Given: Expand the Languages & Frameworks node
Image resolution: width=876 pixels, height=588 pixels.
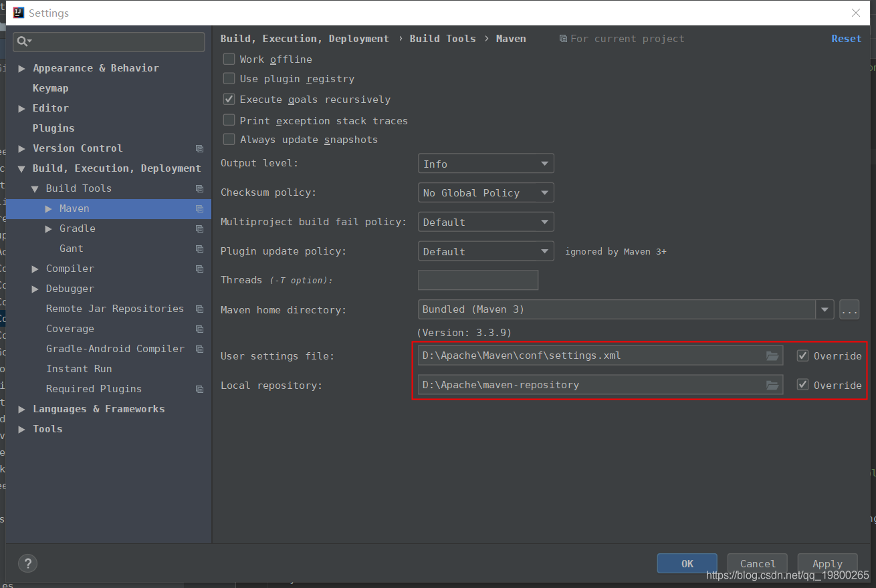Looking at the screenshot, I should point(22,409).
